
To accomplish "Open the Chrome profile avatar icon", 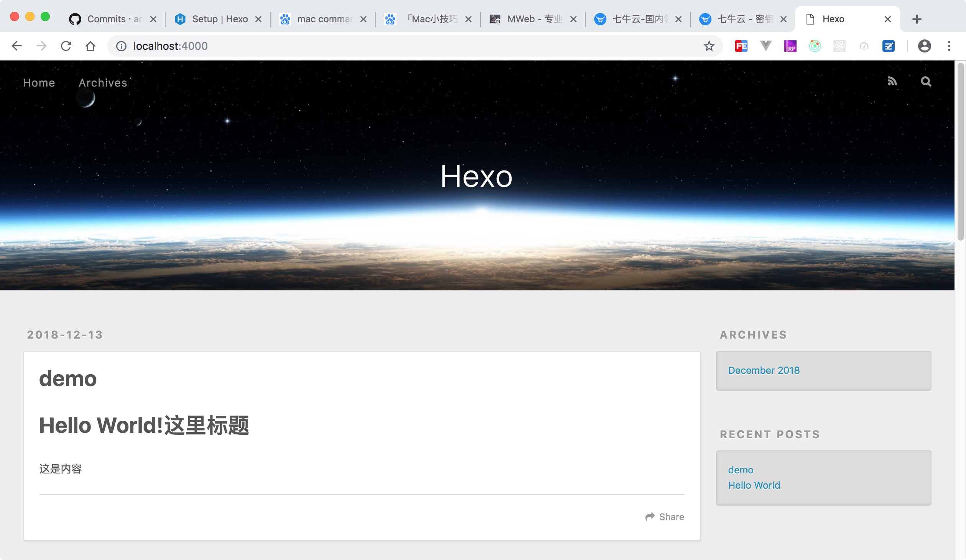I will pos(924,46).
